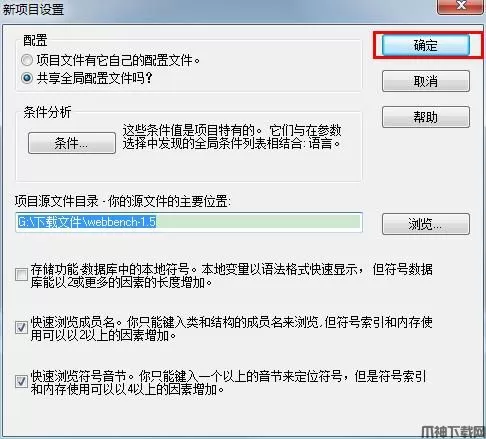Click the label text 共享全局配置文件吗?
The image size is (486, 439).
pos(95,78)
